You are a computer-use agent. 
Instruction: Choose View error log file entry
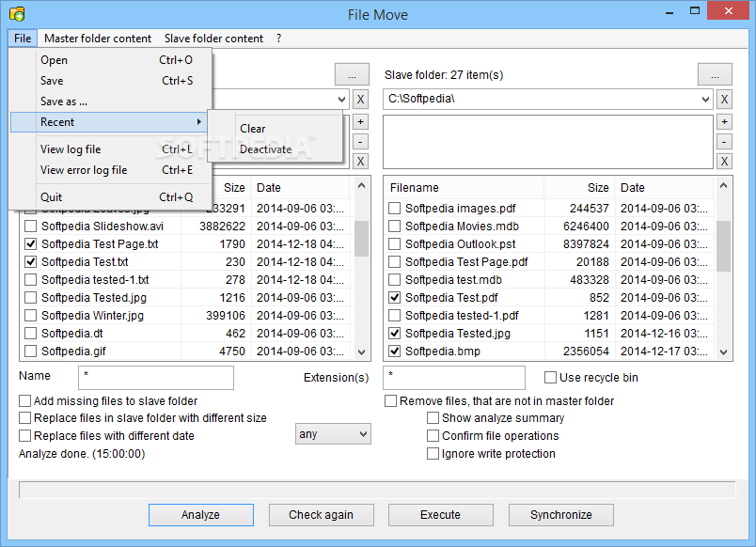[x=111, y=170]
